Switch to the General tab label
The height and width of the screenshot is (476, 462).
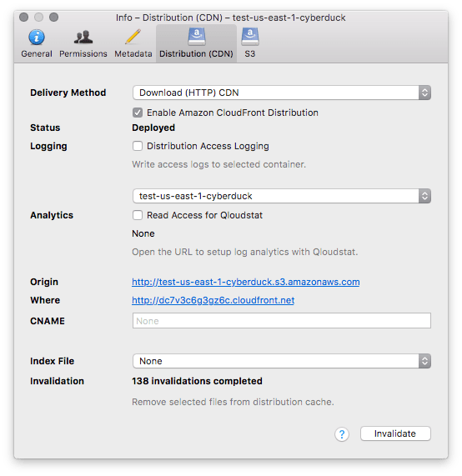pyautogui.click(x=37, y=53)
